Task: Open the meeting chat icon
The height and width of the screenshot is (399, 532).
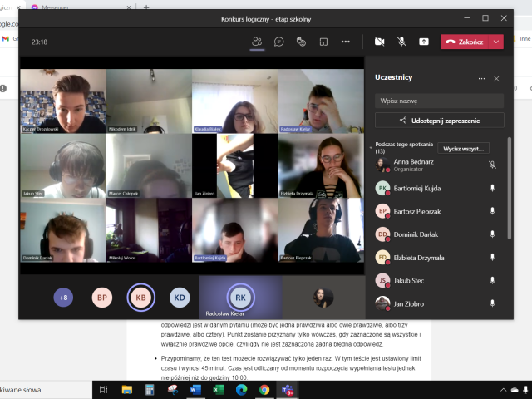Action: (279, 42)
